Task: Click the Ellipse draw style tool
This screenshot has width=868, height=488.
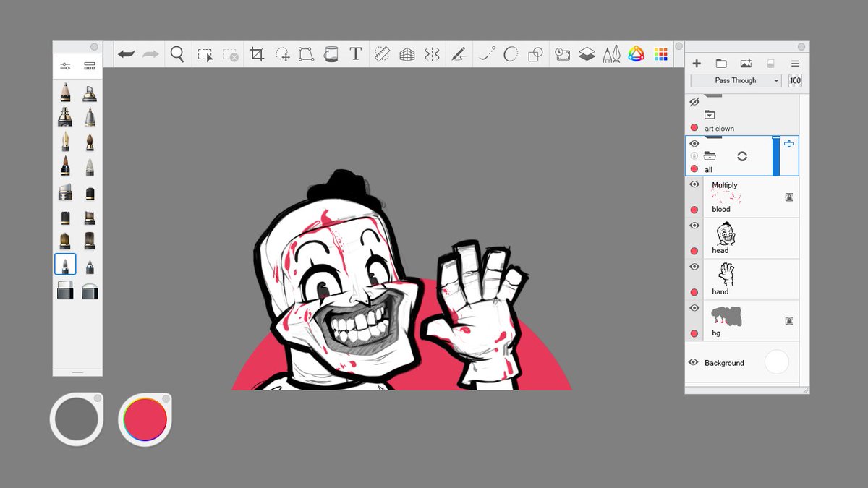Action: click(x=511, y=54)
